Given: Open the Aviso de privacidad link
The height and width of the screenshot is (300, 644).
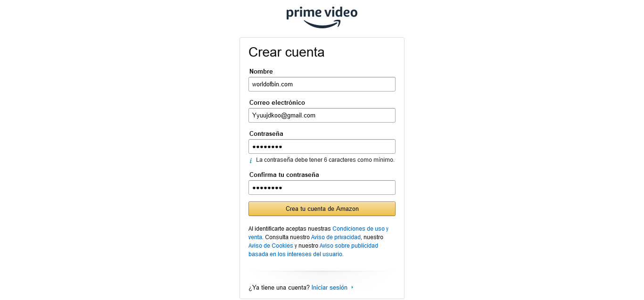Looking at the screenshot, I should coord(336,237).
